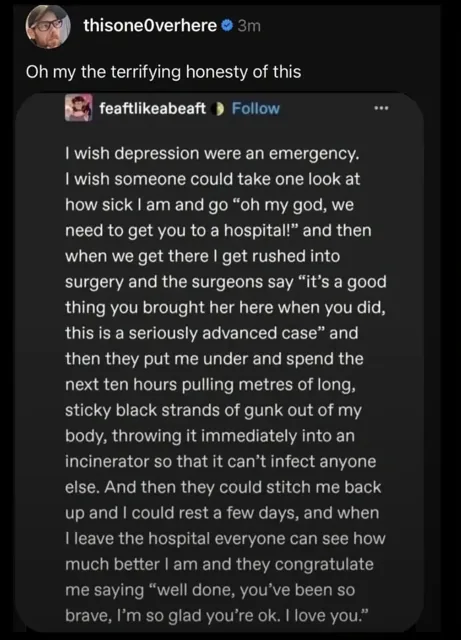This screenshot has height=640, width=461.
Task: Click the blue verified badge icon
Action: (227, 26)
